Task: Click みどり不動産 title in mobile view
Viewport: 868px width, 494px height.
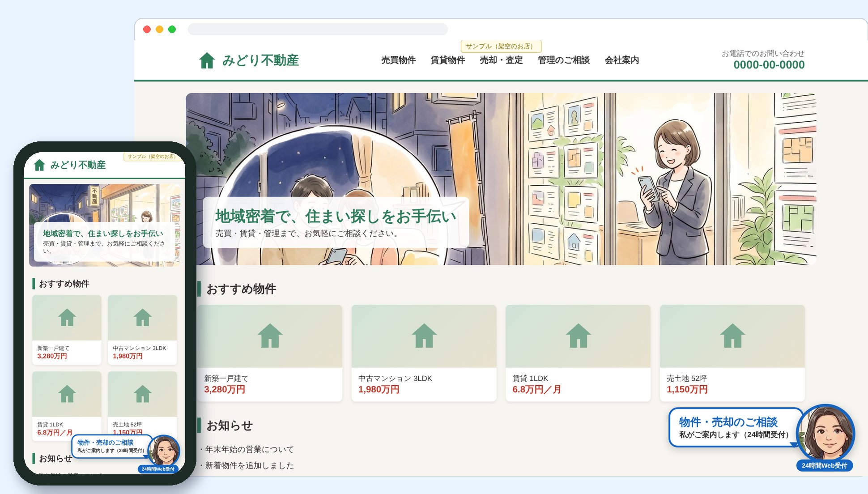Action: click(x=78, y=165)
